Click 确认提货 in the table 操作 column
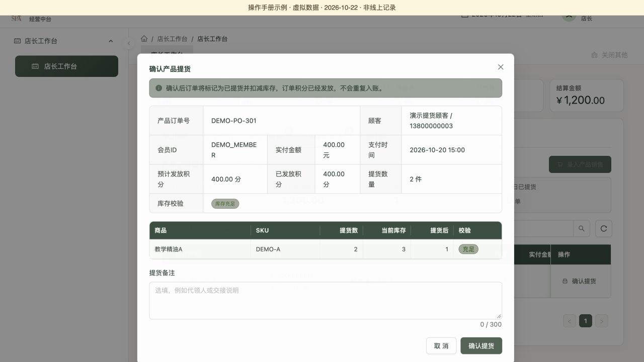This screenshot has height=362, width=644. pyautogui.click(x=579, y=281)
